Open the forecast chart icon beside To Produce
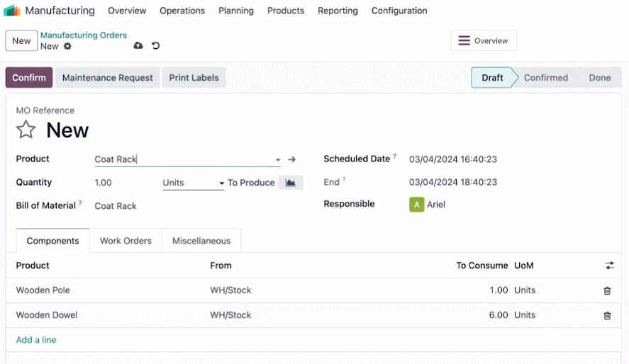Viewport: 629px width, 364px height. click(x=291, y=183)
